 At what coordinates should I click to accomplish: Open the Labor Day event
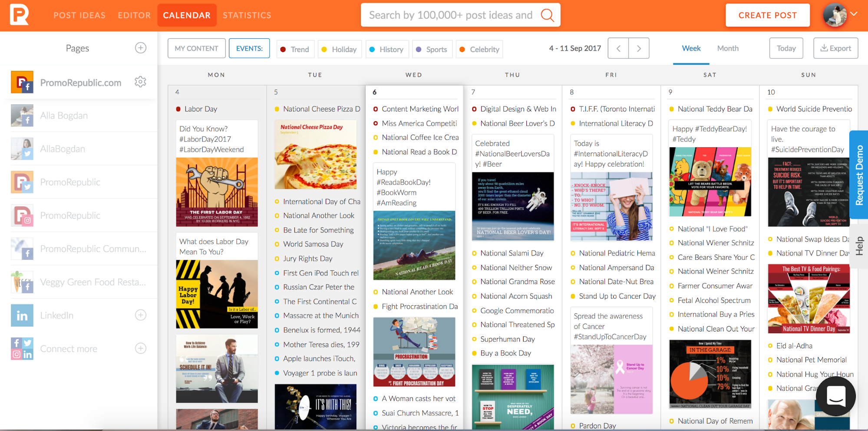click(x=201, y=109)
